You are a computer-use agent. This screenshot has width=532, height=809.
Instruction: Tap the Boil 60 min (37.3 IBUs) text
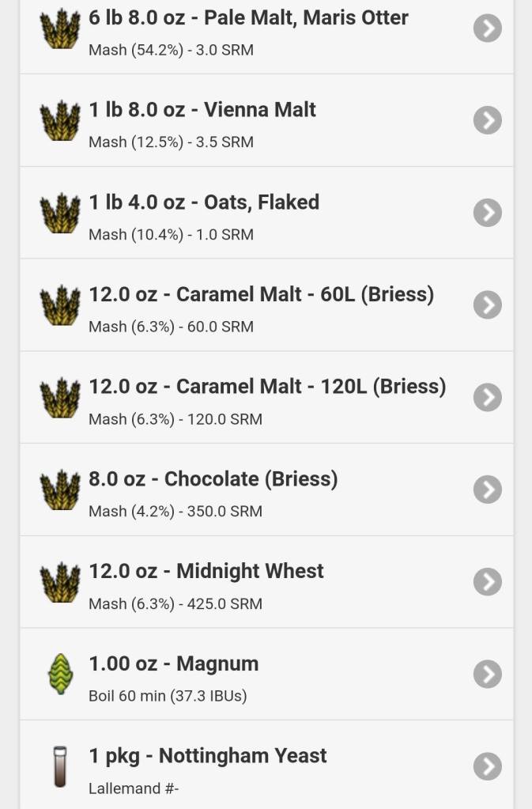pos(168,696)
